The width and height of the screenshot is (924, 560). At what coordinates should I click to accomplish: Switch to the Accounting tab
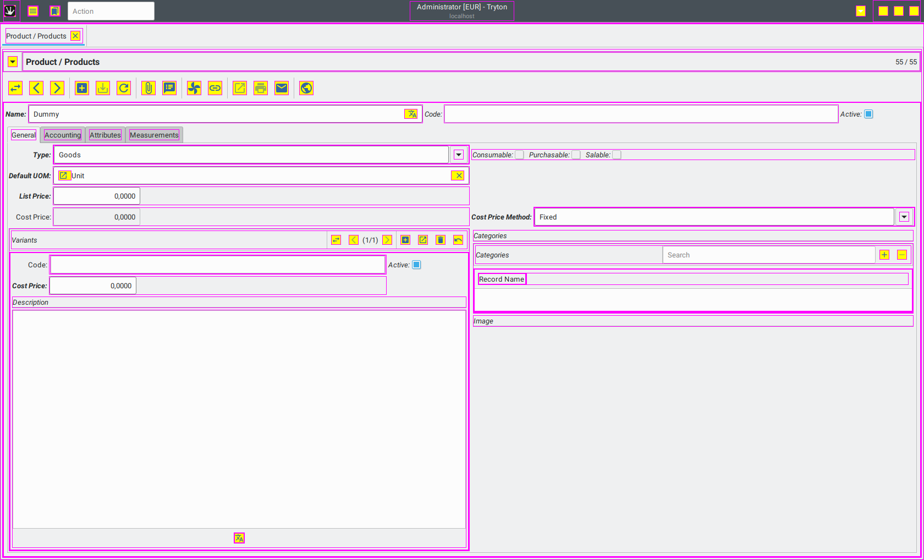pos(63,135)
